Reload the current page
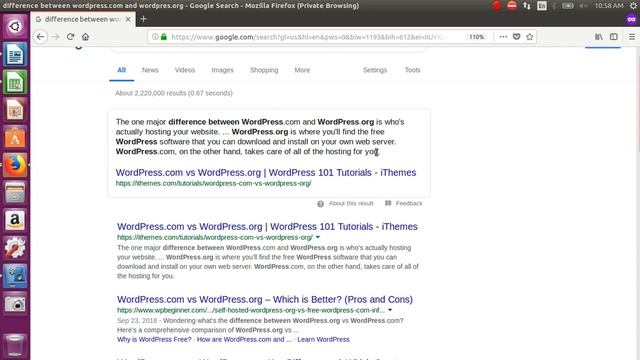Screen dimensions: 640x360 70,37
